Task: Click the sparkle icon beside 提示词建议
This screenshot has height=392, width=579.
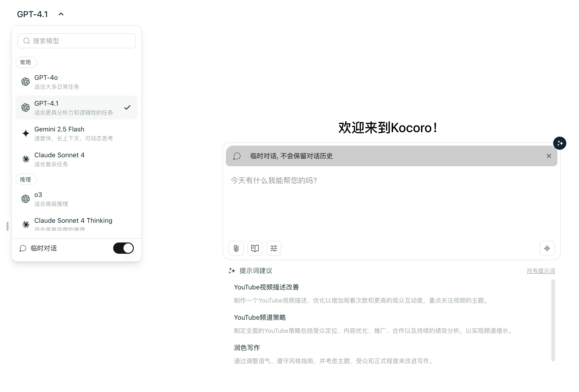Action: tap(232, 271)
